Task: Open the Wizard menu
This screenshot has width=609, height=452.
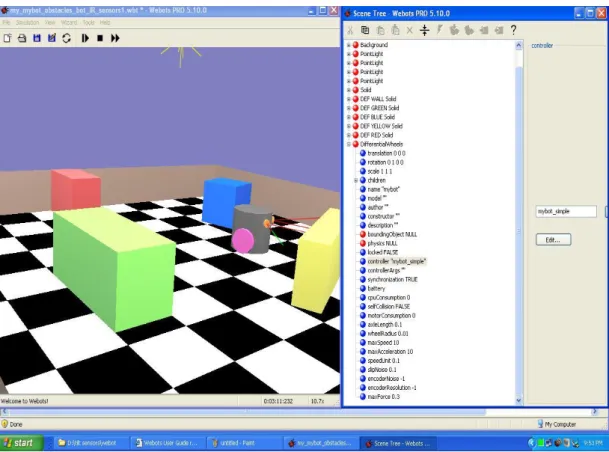Action: click(x=69, y=23)
